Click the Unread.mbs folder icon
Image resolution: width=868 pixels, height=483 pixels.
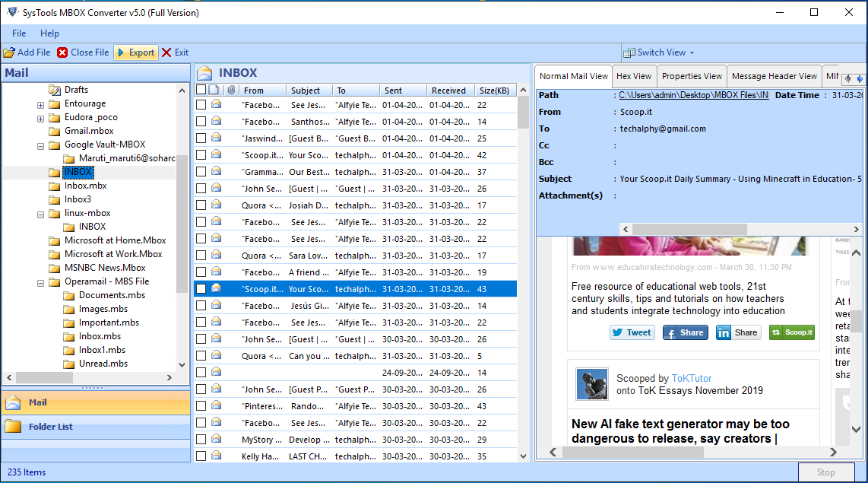68,364
